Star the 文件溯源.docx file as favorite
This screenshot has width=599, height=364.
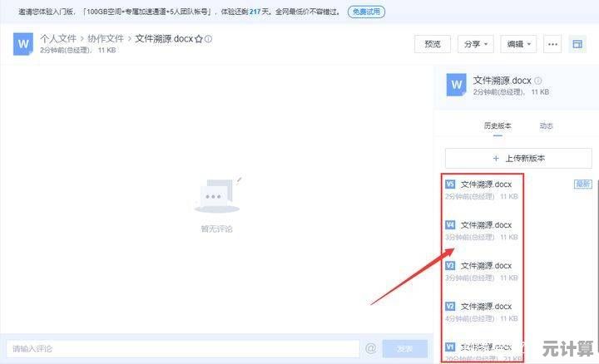point(199,39)
